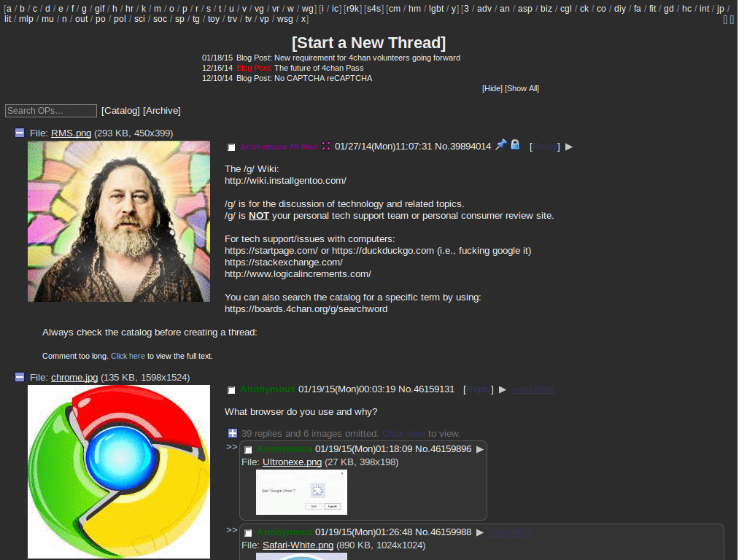Tick the delete checkbox on post No.46159131

(231, 389)
